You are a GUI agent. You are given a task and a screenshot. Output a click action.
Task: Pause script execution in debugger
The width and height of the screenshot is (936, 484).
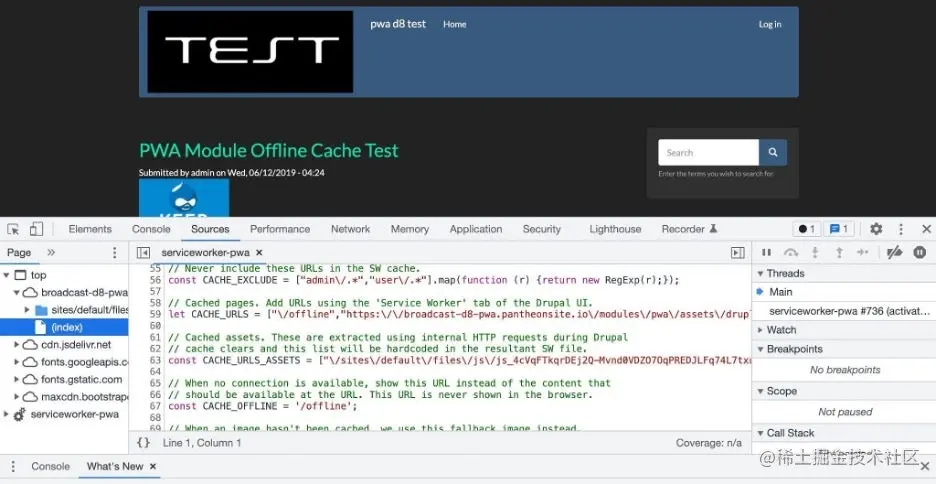pos(766,253)
